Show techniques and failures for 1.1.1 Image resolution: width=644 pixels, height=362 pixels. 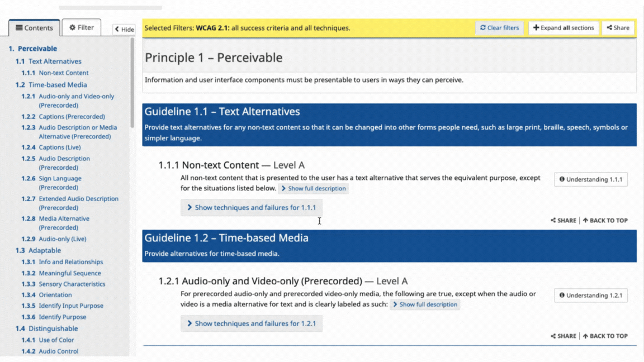point(252,208)
